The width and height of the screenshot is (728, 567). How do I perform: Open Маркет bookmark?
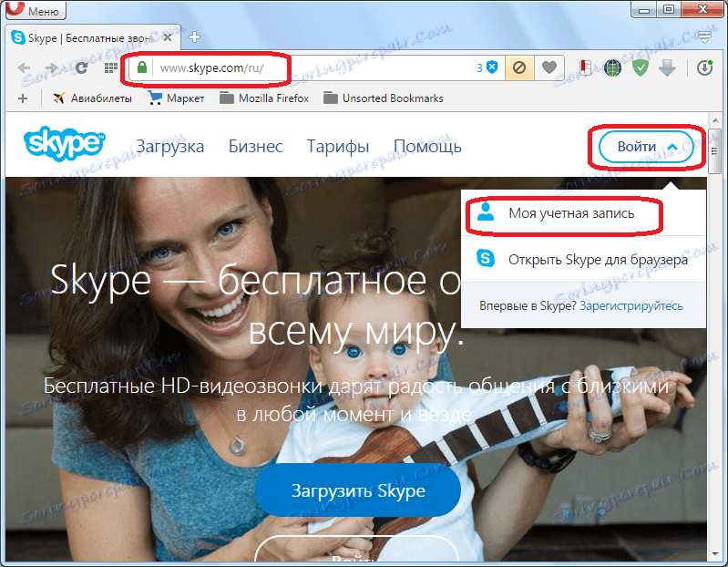(x=176, y=98)
